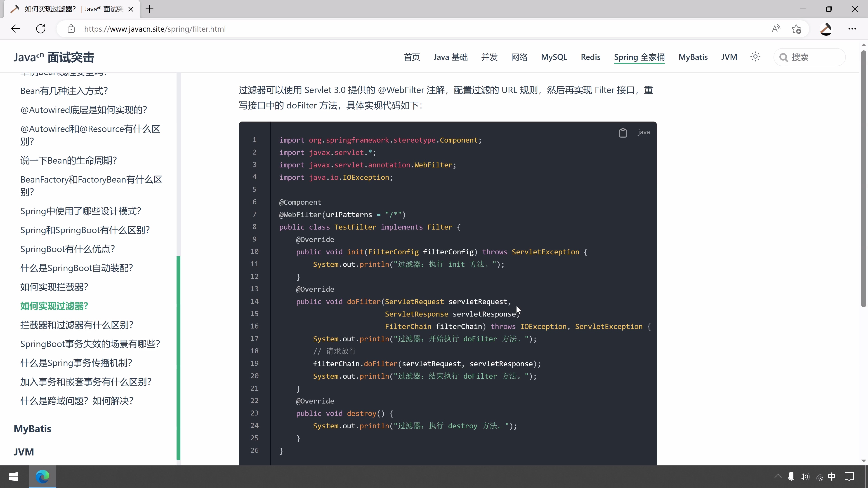The image size is (868, 488).
Task: View site security via the padlock icon
Action: click(71, 29)
